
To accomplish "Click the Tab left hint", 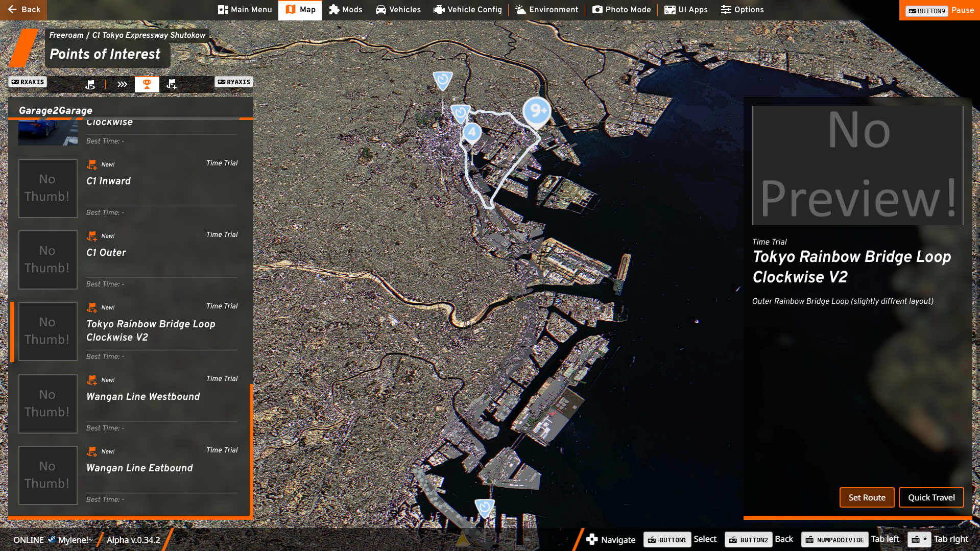I will (850, 539).
